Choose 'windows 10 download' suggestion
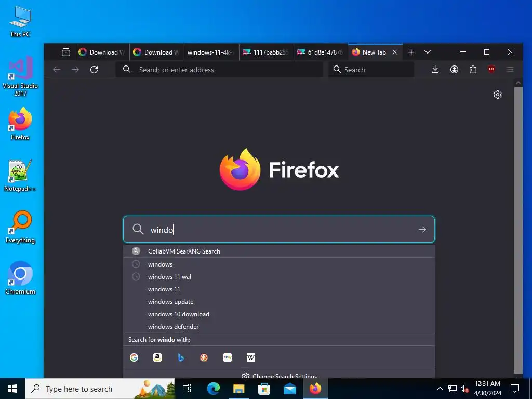532x399 pixels. [279, 314]
